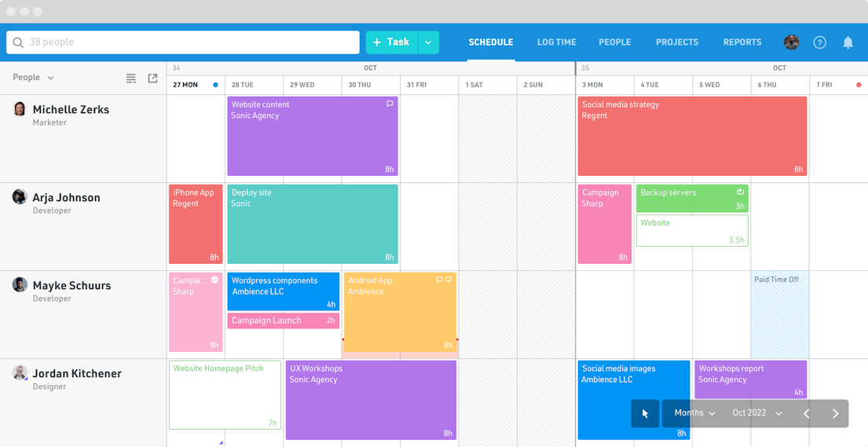
Task: Click the add Task button
Action: pos(391,42)
